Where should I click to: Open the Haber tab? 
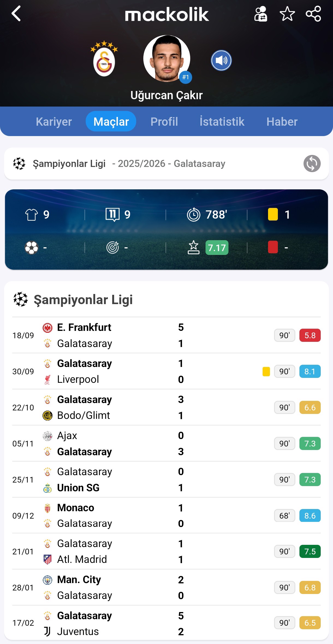[282, 122]
